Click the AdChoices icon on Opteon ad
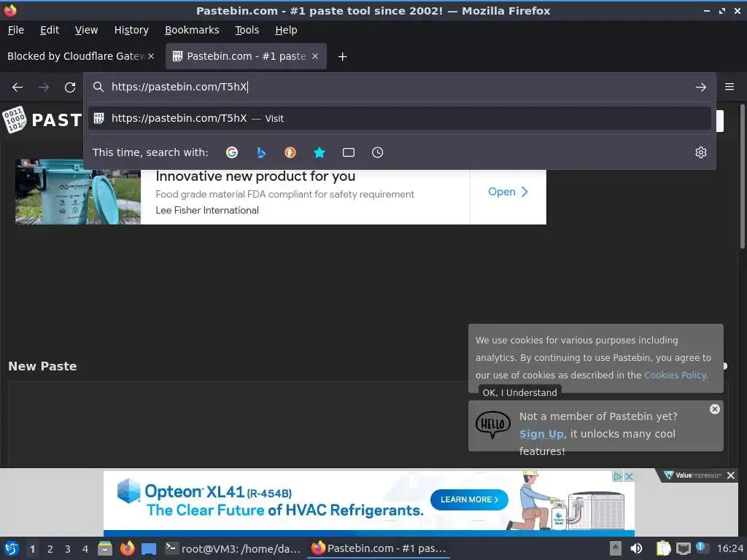 [617, 476]
